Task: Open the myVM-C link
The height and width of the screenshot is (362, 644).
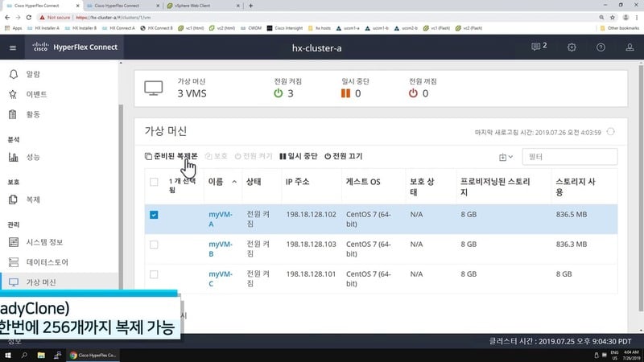Action: point(221,278)
